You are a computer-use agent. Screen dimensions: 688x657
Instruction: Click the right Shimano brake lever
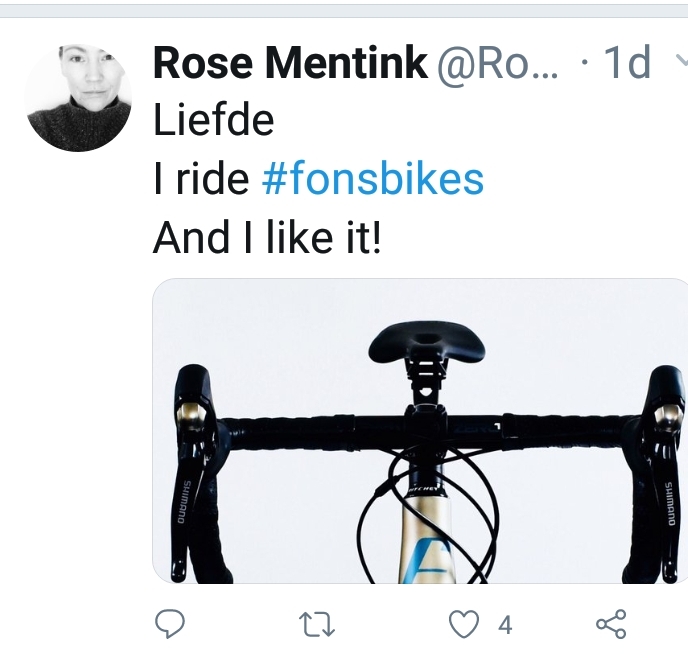click(x=664, y=480)
